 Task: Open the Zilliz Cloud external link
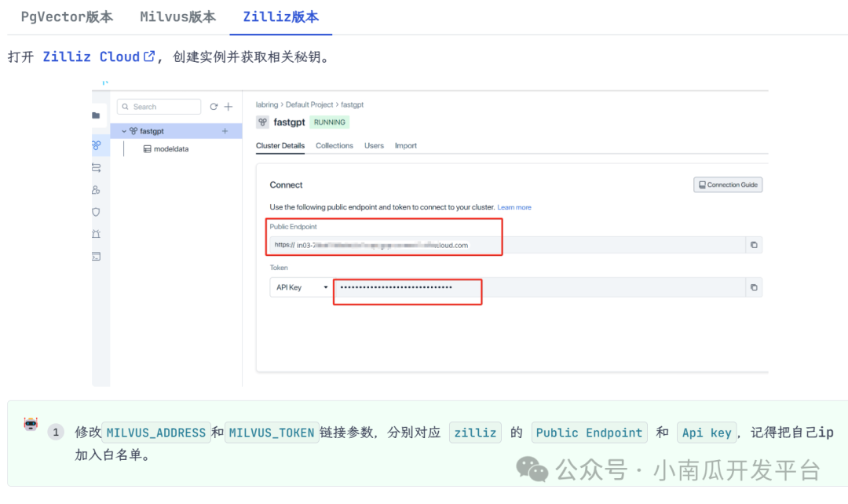pyautogui.click(x=98, y=57)
